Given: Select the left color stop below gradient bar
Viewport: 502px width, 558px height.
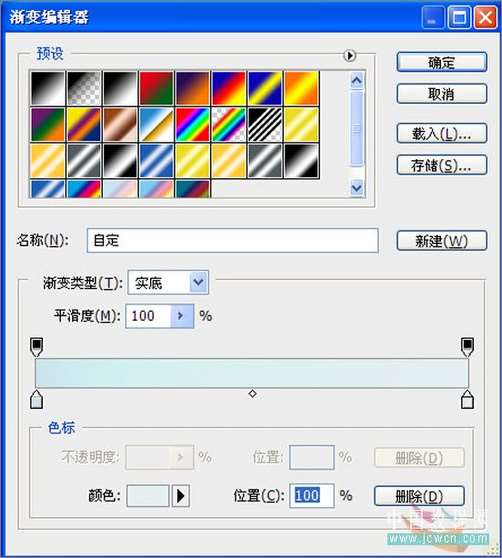Looking at the screenshot, I should pyautogui.click(x=37, y=399).
